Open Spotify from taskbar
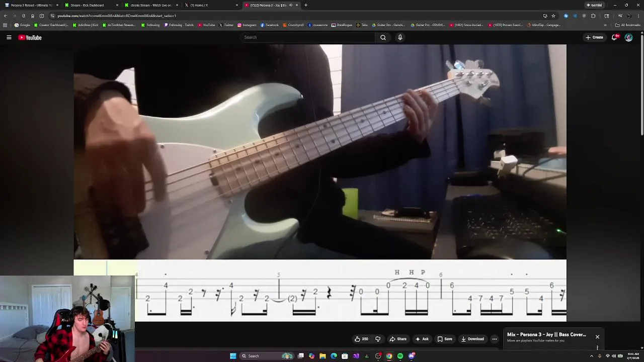The height and width of the screenshot is (362, 644). click(x=400, y=356)
